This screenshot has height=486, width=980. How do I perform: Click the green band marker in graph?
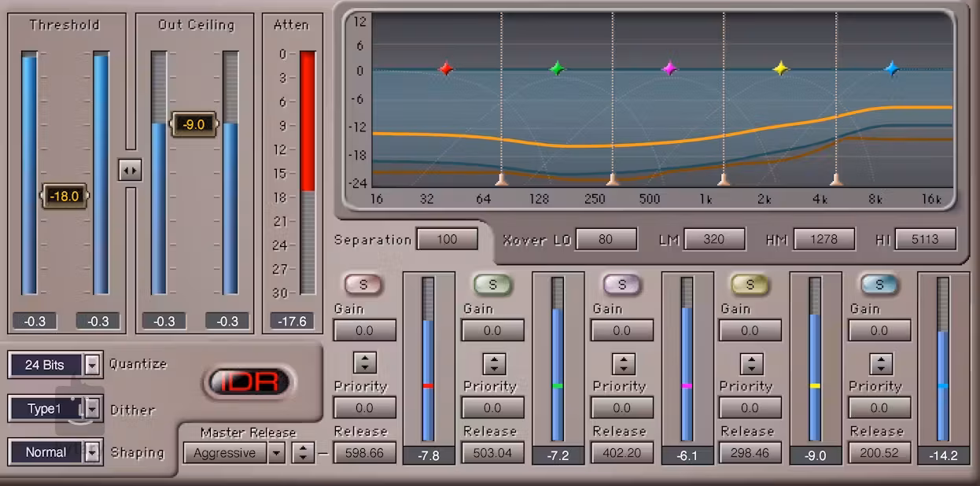558,69
